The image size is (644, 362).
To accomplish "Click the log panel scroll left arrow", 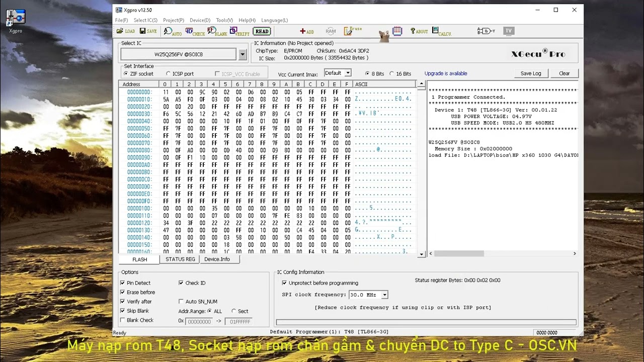I will (x=431, y=253).
